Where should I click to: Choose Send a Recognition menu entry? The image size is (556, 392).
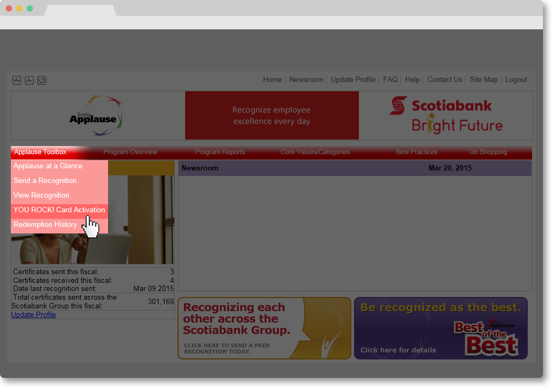pyautogui.click(x=59, y=180)
